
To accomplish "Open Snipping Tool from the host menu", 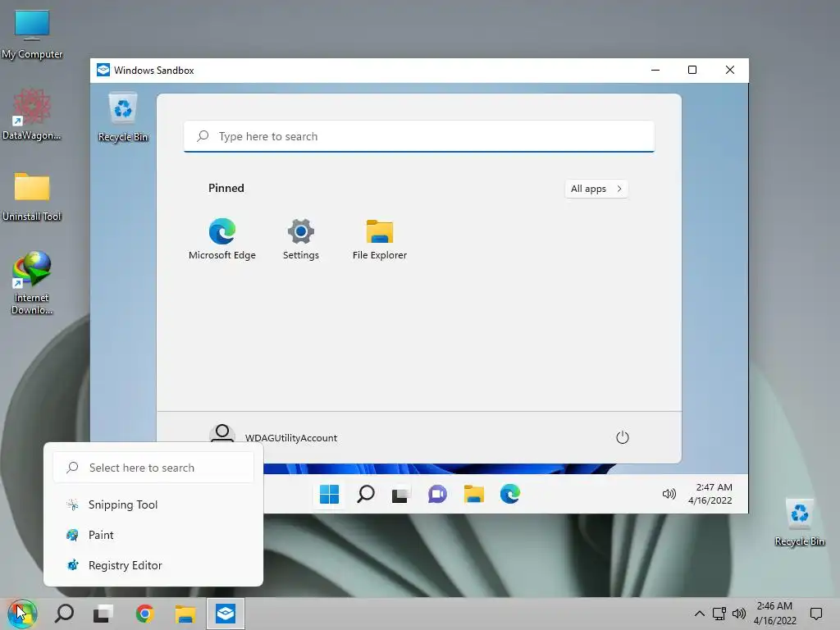I will click(153, 504).
